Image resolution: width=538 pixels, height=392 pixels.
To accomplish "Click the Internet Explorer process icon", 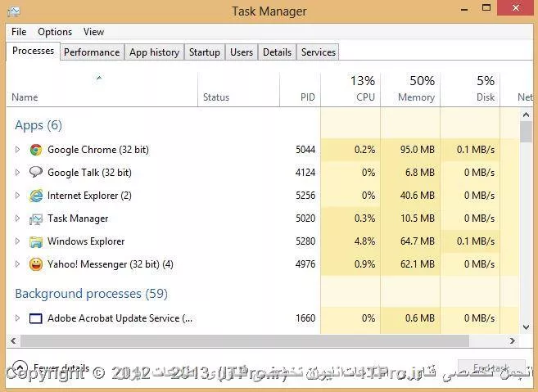I will tap(36, 196).
